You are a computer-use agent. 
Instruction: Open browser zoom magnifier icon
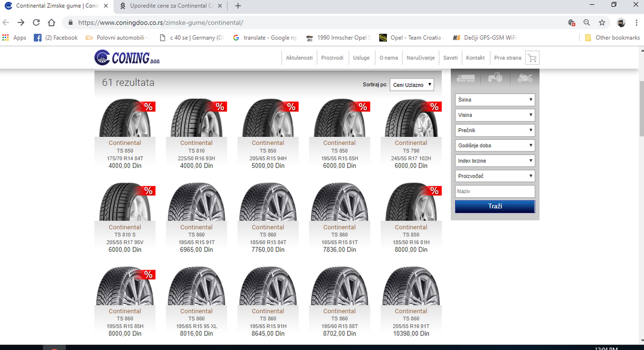pyautogui.click(x=587, y=23)
